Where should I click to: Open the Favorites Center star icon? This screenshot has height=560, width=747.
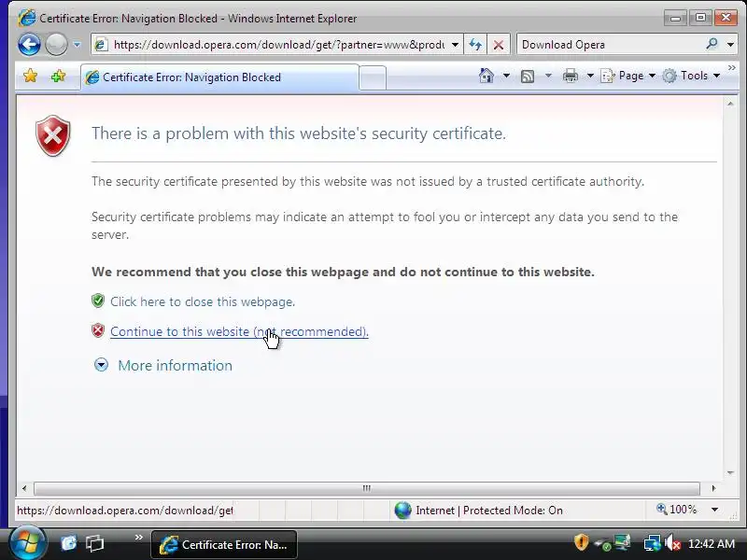pyautogui.click(x=30, y=76)
